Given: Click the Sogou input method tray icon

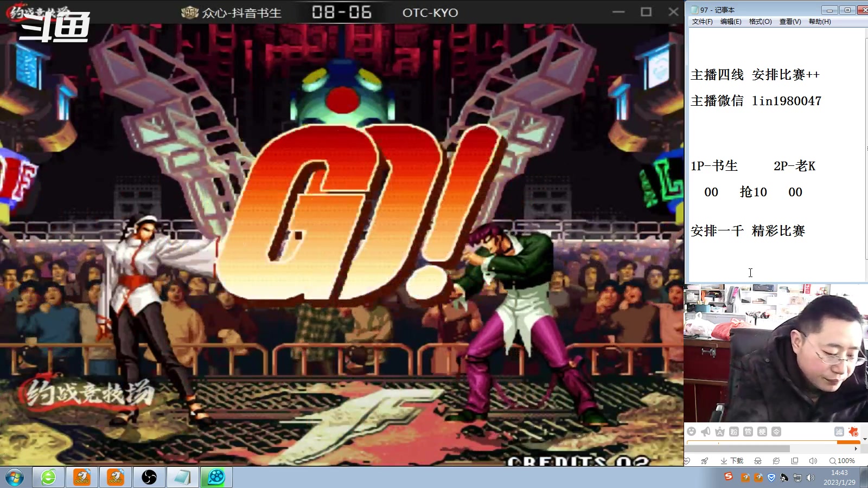Looking at the screenshot, I should [x=729, y=477].
